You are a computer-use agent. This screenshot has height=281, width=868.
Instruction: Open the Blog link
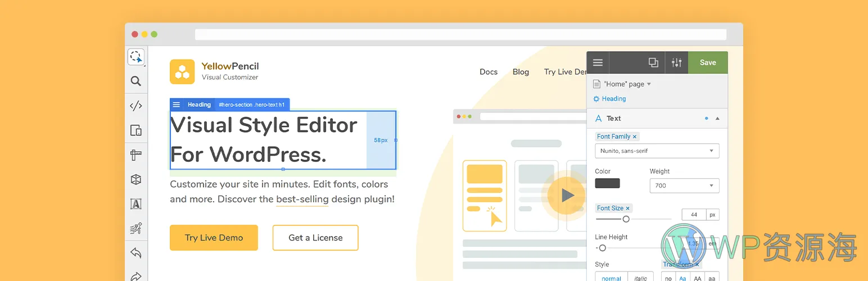tap(521, 71)
